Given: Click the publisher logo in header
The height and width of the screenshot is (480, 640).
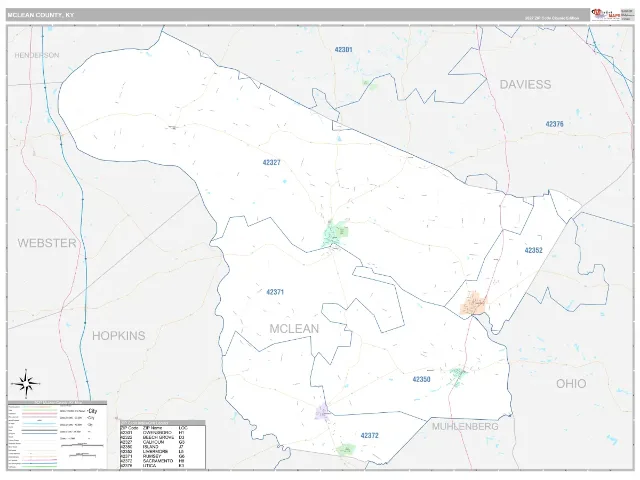Looking at the screenshot, I should coord(605,14).
